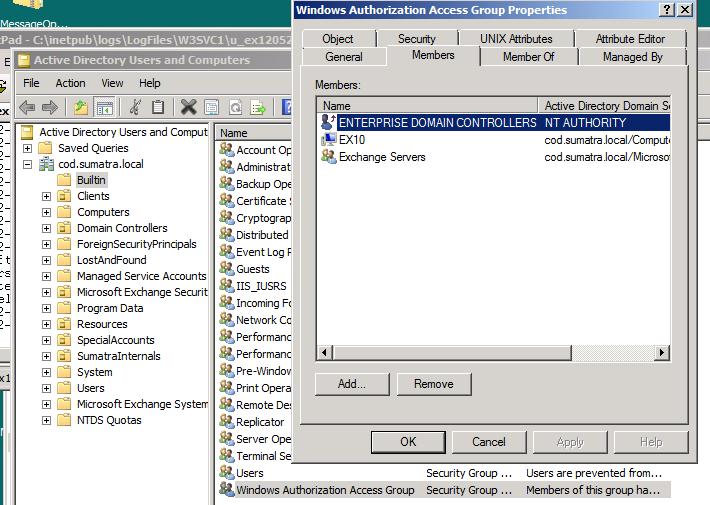Click the Saved Queries folder icon
The height and width of the screenshot is (505, 710).
[x=45, y=148]
